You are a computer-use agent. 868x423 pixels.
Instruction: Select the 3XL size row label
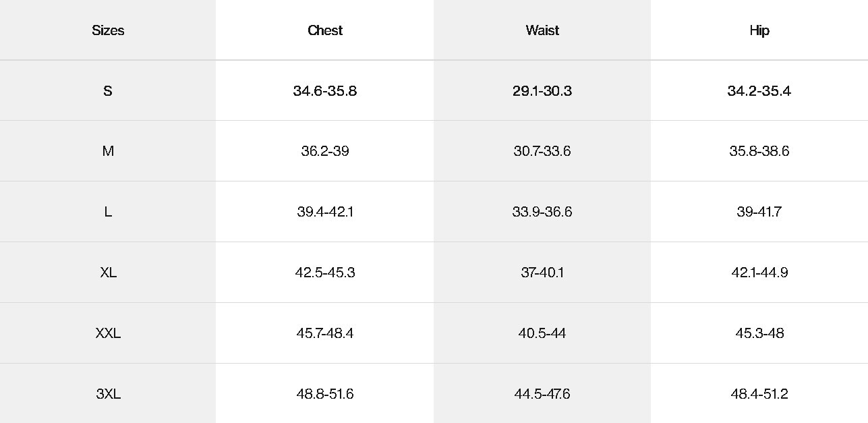pos(108,394)
